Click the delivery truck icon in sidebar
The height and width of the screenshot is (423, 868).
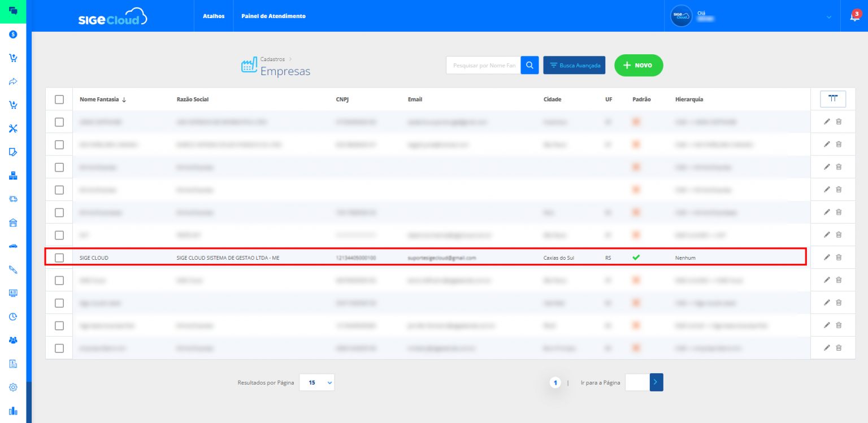pyautogui.click(x=12, y=199)
